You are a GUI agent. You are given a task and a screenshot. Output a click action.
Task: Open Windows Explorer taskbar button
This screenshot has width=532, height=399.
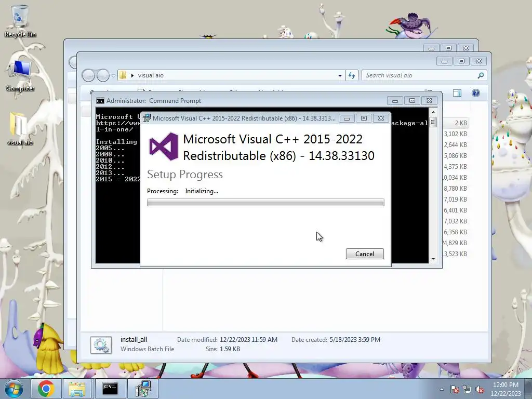point(77,389)
